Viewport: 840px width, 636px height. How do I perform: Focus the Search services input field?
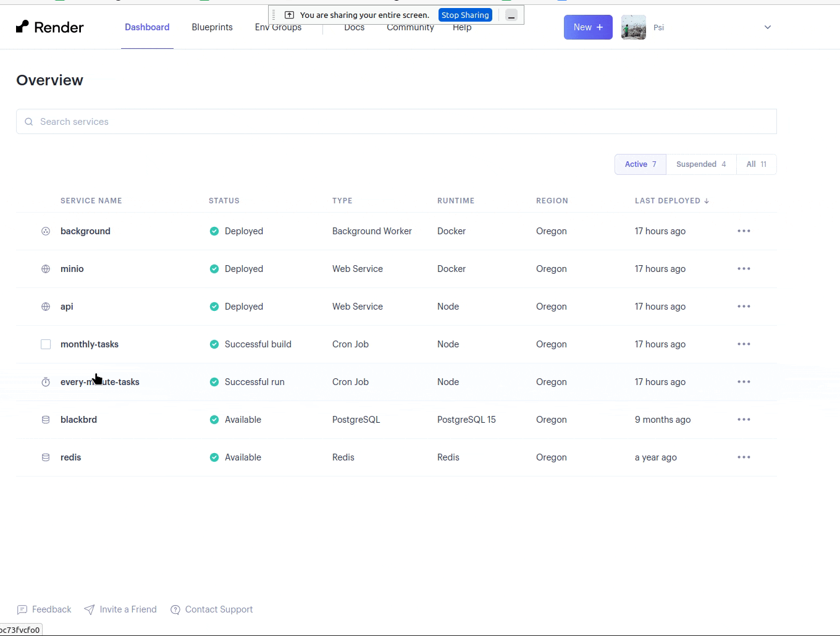pyautogui.click(x=397, y=122)
